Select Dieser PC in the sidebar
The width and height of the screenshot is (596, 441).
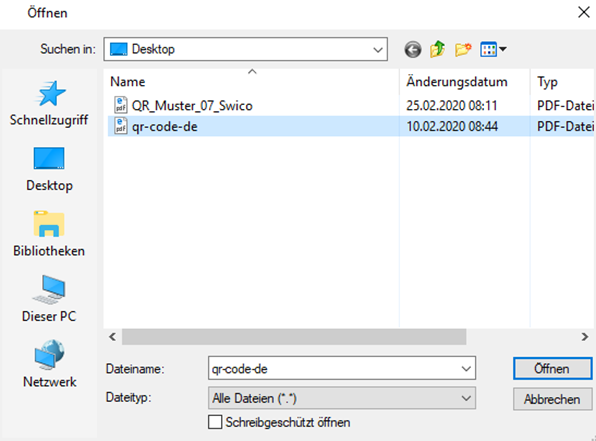pyautogui.click(x=49, y=299)
